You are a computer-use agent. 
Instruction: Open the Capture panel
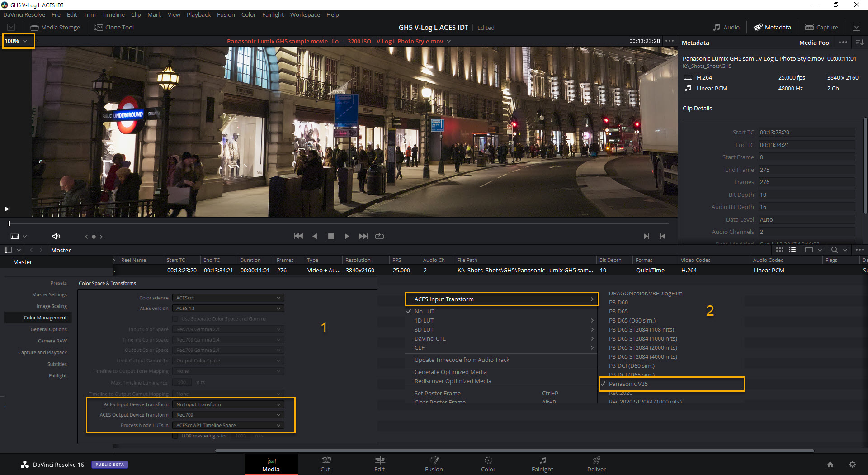pos(821,27)
